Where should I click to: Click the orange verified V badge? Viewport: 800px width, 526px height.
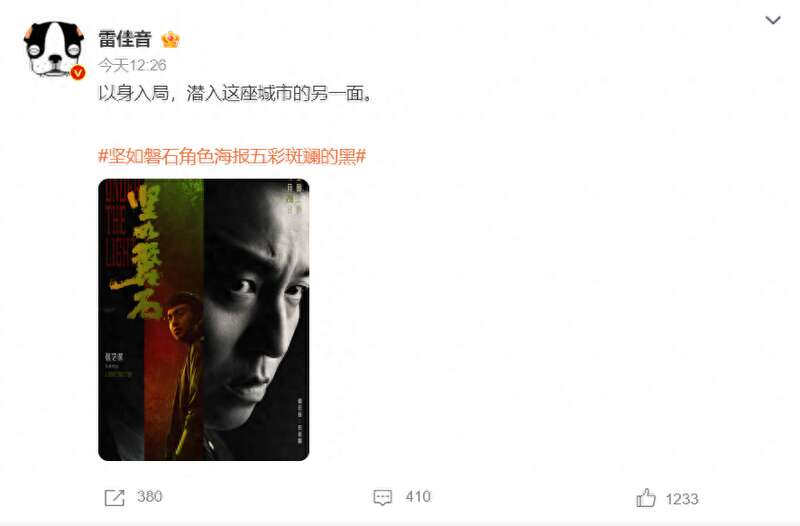(78, 73)
